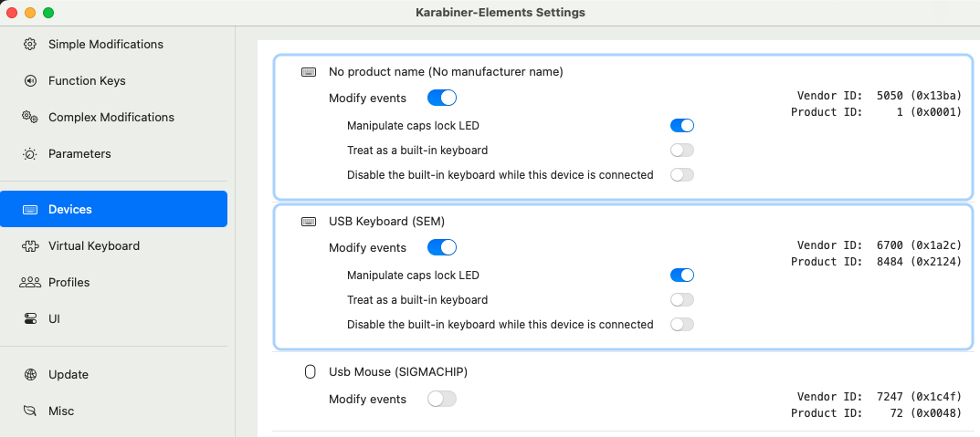This screenshot has height=437, width=980.
Task: Enable built-in keyboard treatment for No product name
Action: (x=682, y=151)
